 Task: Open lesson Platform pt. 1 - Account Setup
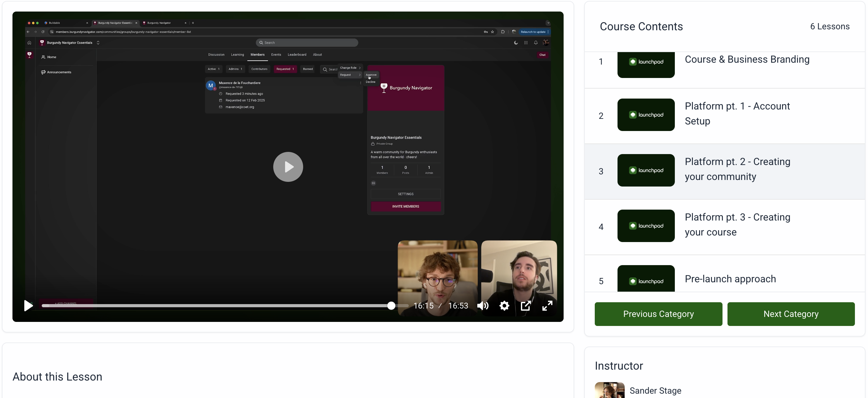point(725,116)
